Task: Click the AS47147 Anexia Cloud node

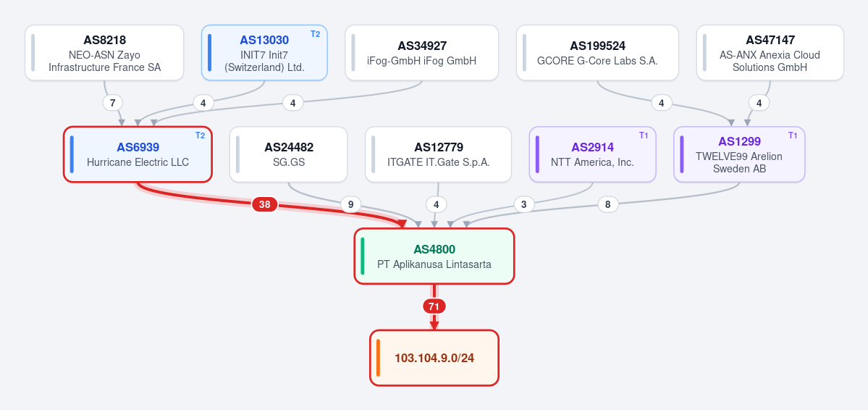Action: click(x=770, y=53)
